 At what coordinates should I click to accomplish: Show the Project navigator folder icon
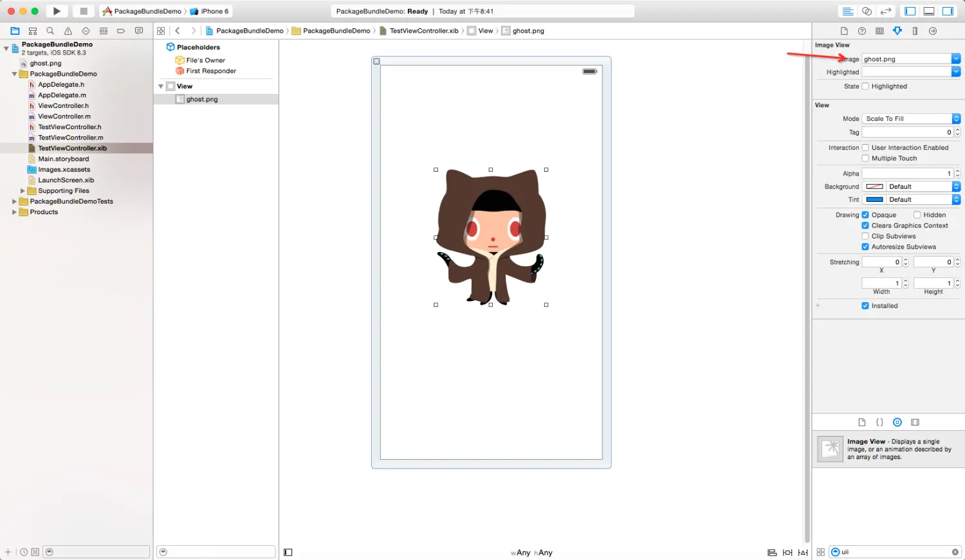15,31
